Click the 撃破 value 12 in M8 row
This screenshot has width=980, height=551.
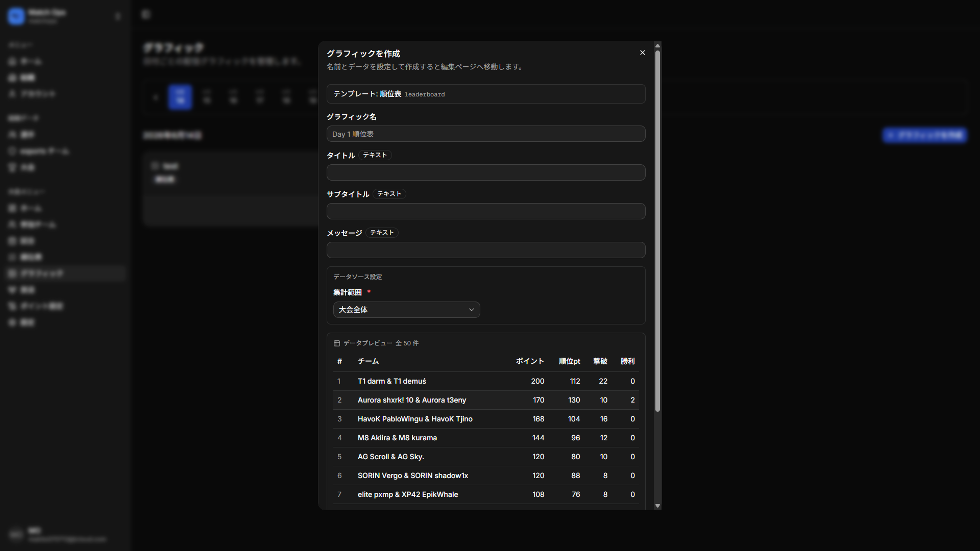coord(604,438)
